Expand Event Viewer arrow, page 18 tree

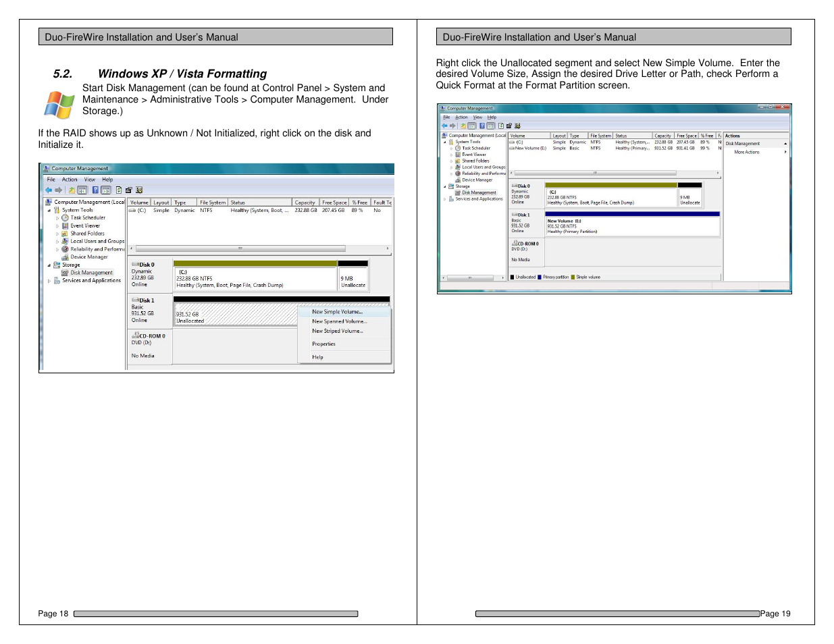[x=57, y=226]
